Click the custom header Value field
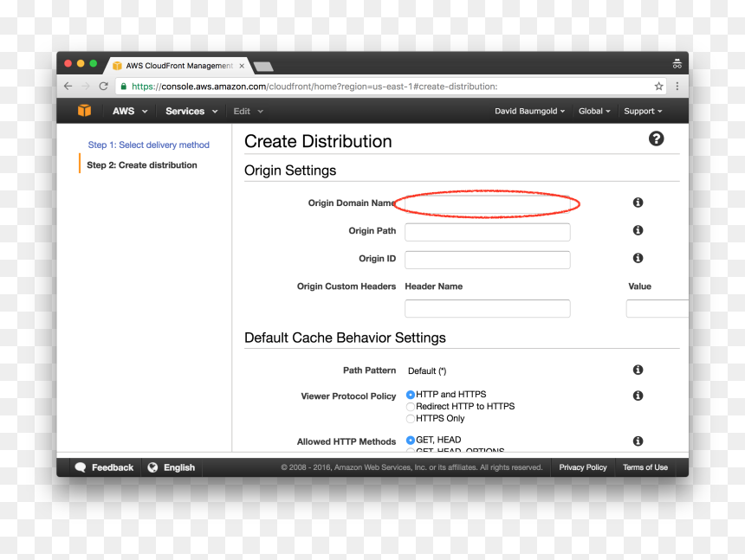Viewport: 745px width, 560px height. [658, 308]
